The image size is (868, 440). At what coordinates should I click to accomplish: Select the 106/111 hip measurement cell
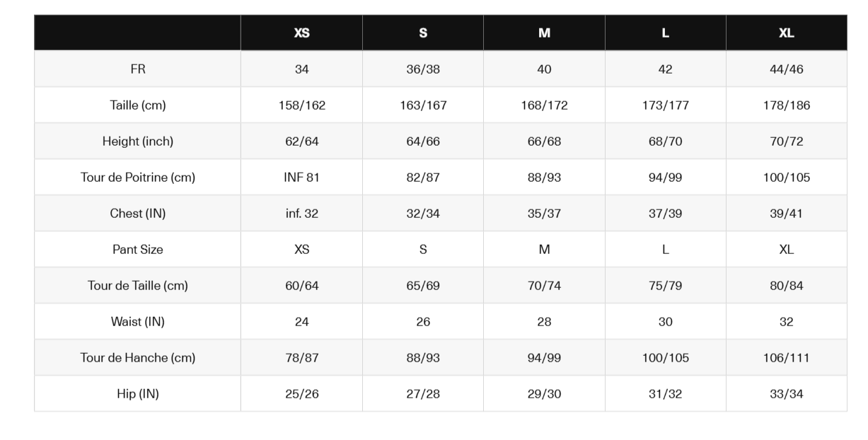tap(787, 358)
